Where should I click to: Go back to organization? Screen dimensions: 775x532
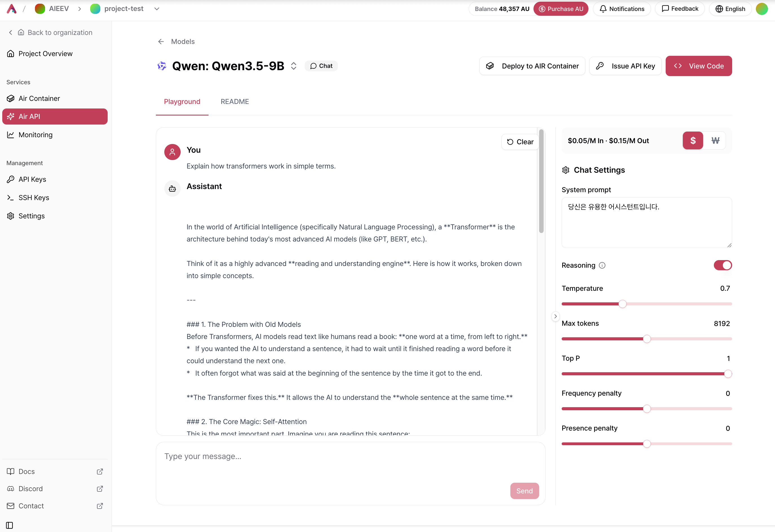coord(50,32)
